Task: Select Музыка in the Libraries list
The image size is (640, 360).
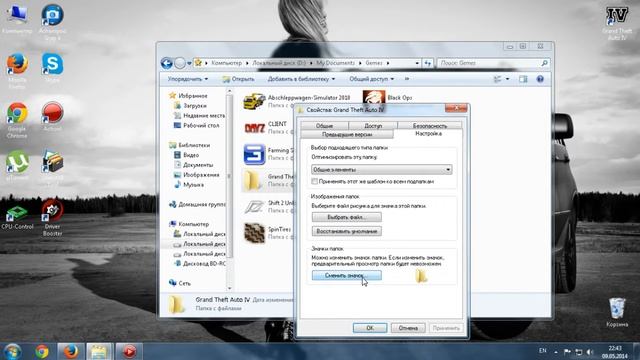Action: point(189,185)
